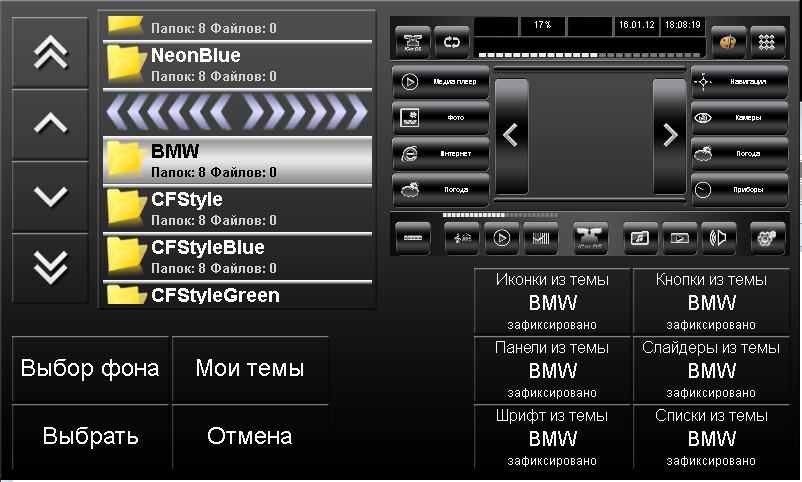Screen dimensions: 802x482
Task: Click the preview right arrow panel
Action: (x=670, y=136)
